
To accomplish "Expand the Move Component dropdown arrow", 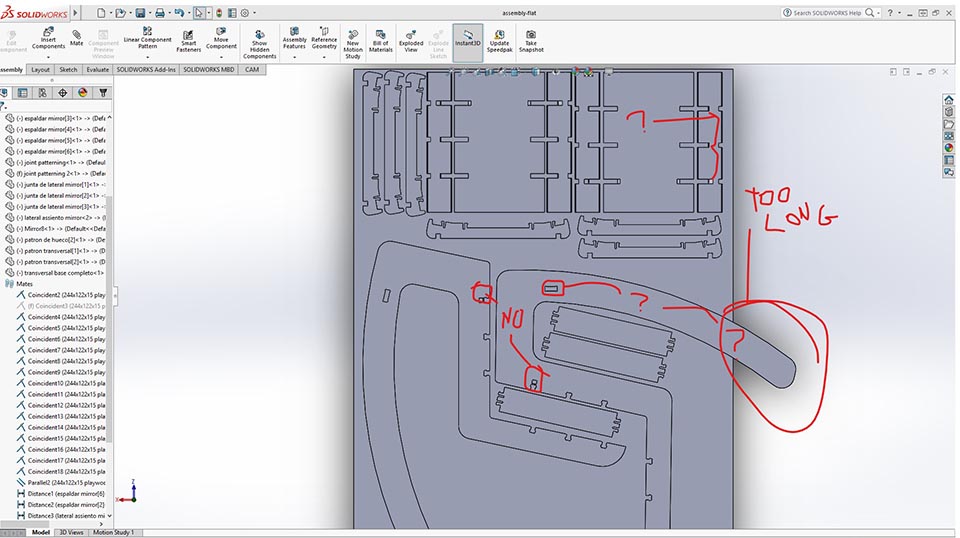I will (221, 57).
